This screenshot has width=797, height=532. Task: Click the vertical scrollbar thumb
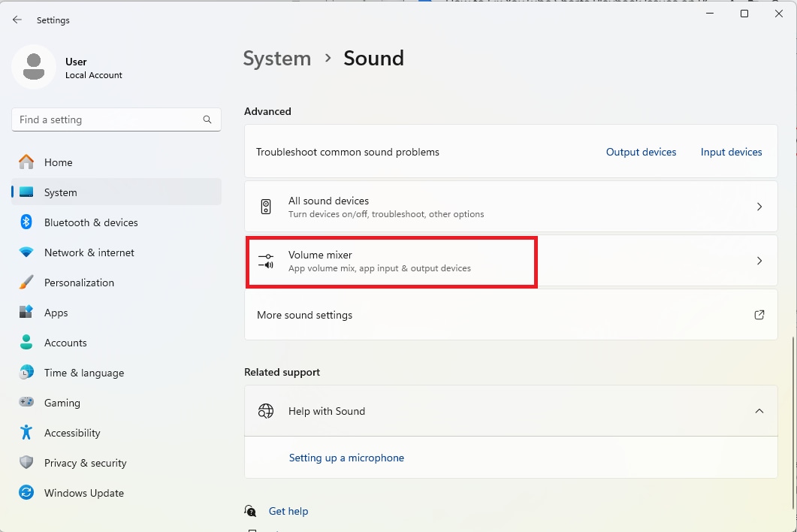[793, 422]
